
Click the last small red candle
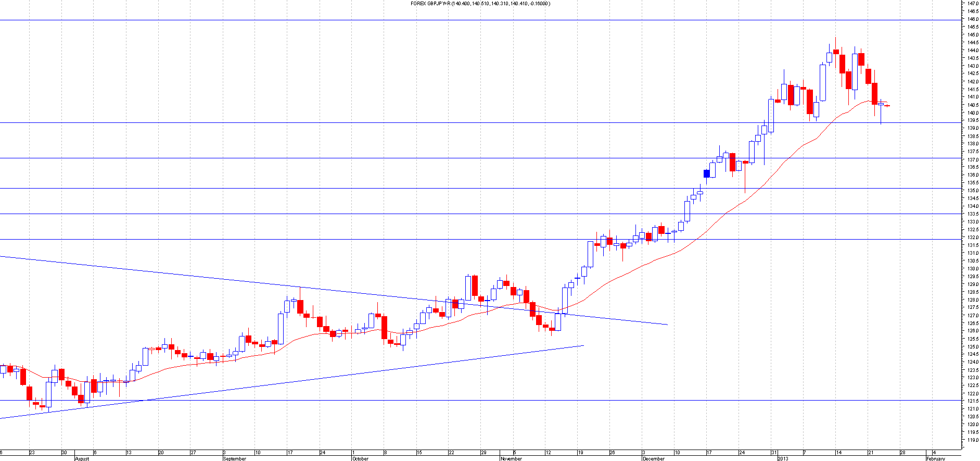[887, 106]
